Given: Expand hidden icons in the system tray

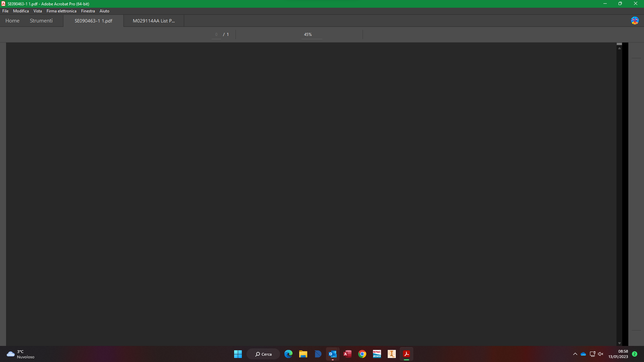Looking at the screenshot, I should tap(575, 354).
